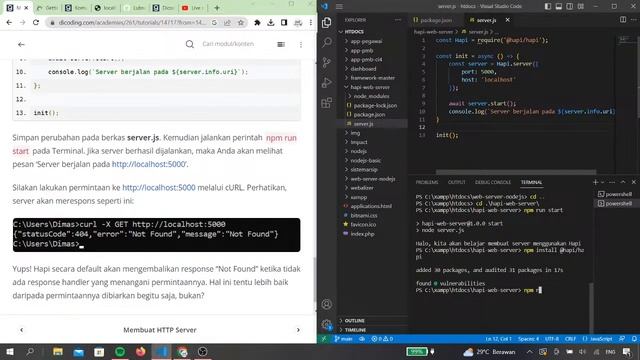
Task: Open Firefox from the taskbar
Action: click(140, 351)
